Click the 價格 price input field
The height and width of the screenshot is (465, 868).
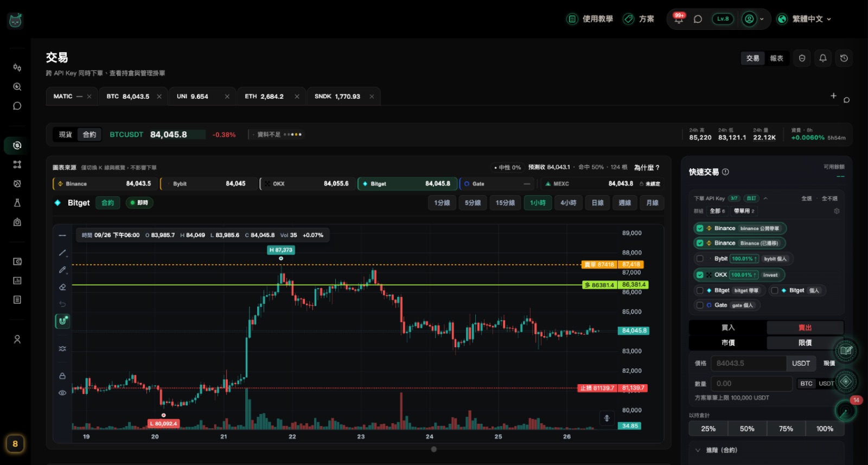click(x=748, y=364)
